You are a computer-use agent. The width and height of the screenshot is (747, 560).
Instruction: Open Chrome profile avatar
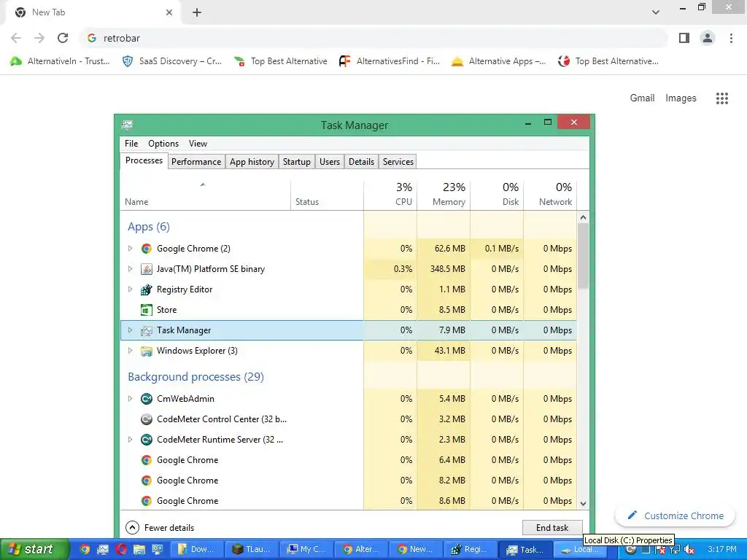tap(708, 38)
